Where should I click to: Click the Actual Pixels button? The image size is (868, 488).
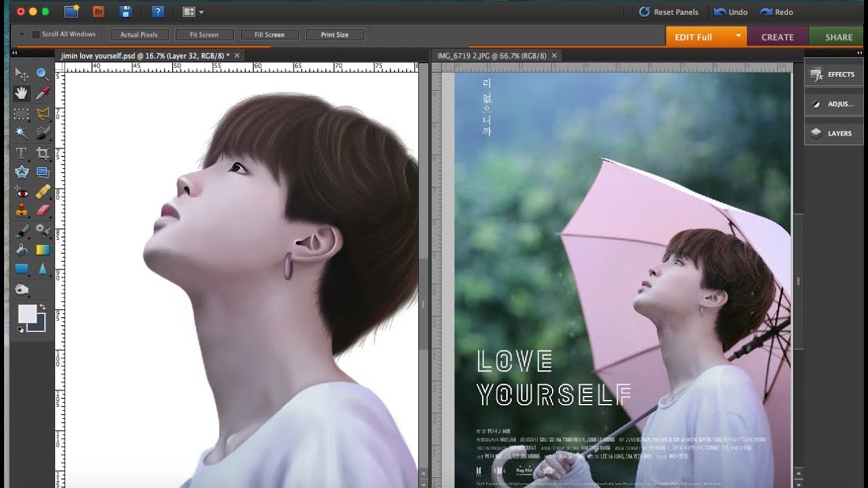139,35
